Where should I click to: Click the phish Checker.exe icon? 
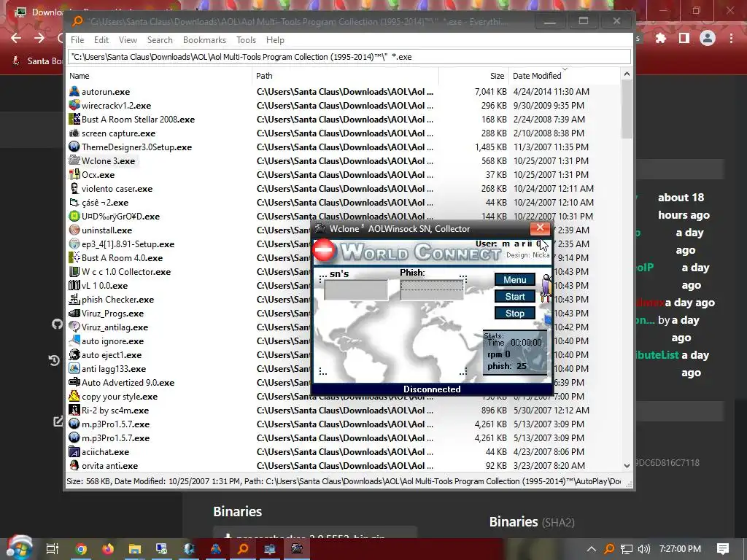pos(74,300)
